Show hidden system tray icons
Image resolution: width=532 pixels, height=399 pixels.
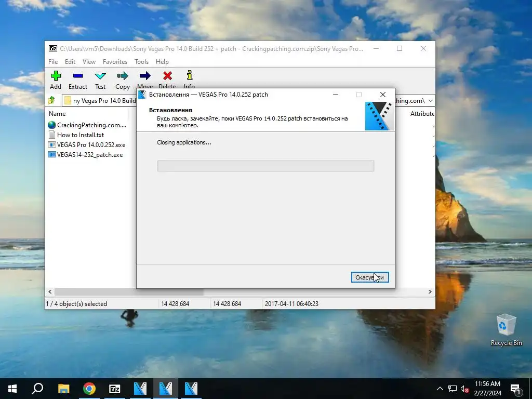tap(440, 389)
